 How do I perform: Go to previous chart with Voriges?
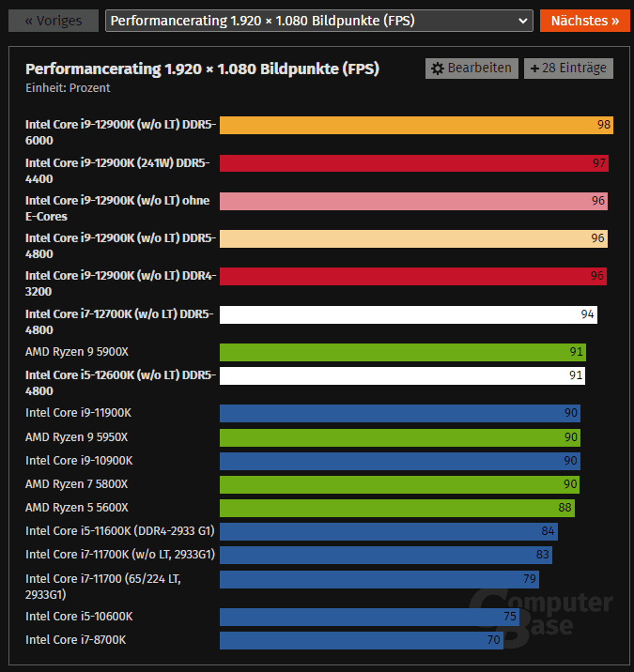coord(54,21)
